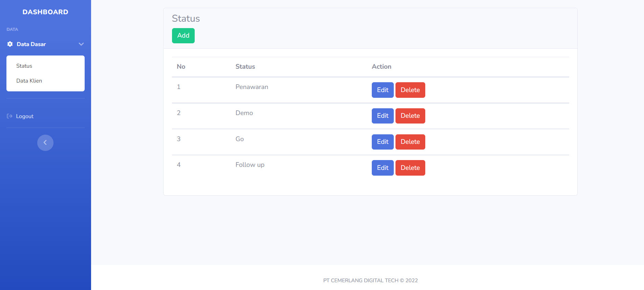
Task: Delete the Follow up status row
Action: point(410,168)
